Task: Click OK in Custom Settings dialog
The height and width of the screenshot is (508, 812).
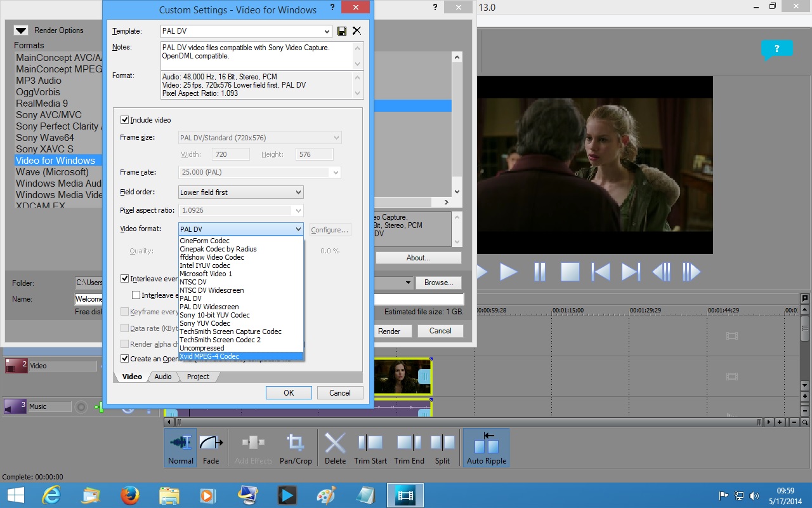Action: point(289,393)
